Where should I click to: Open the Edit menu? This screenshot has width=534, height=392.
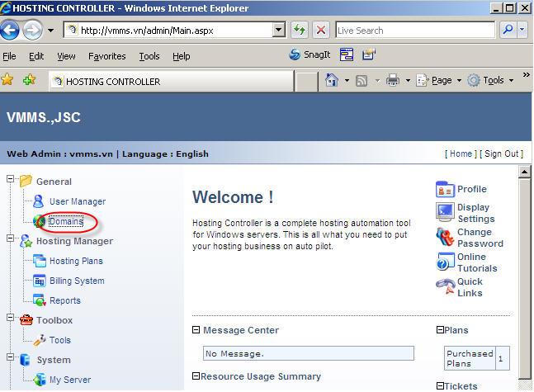(x=36, y=56)
